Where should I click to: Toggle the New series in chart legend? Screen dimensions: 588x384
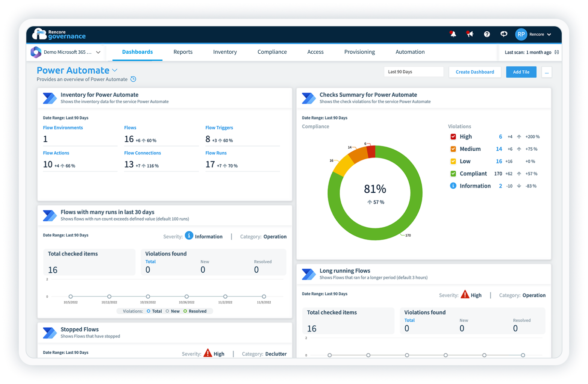pyautogui.click(x=173, y=311)
